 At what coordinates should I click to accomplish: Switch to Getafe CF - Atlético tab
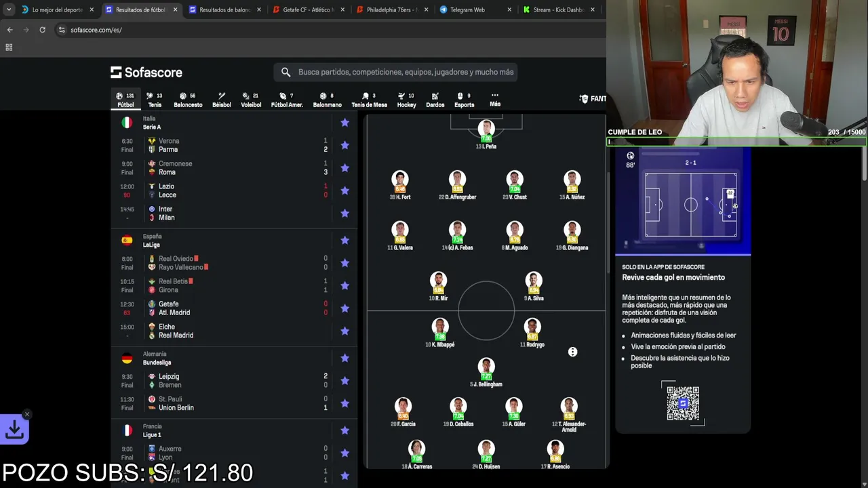[309, 9]
